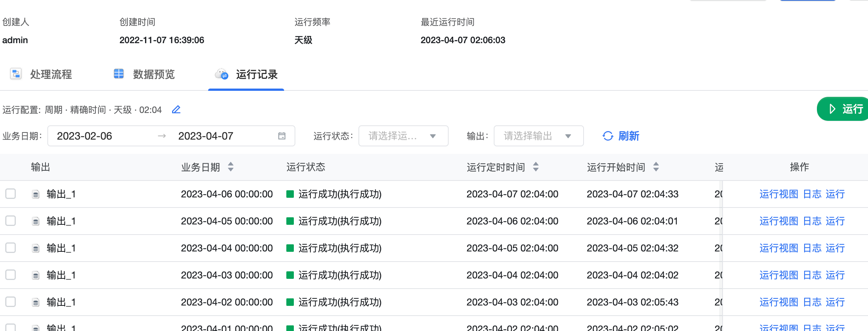Click the calendar icon in date range

(282, 136)
